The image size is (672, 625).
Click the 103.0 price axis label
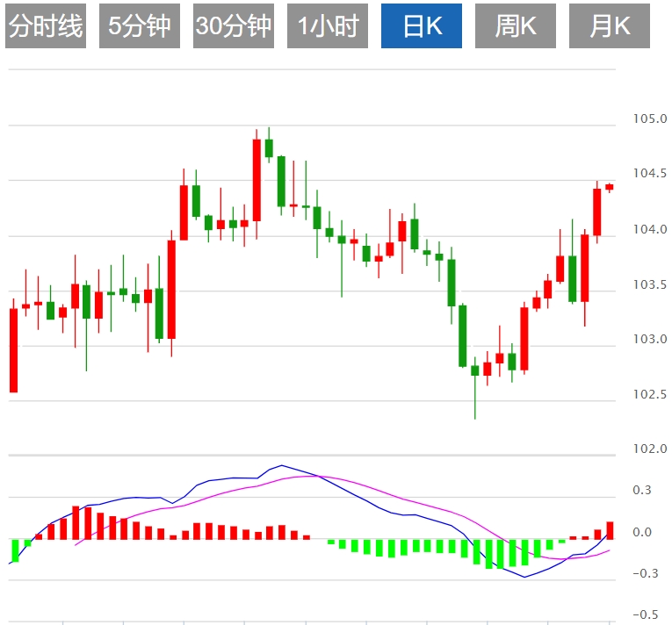click(650, 340)
